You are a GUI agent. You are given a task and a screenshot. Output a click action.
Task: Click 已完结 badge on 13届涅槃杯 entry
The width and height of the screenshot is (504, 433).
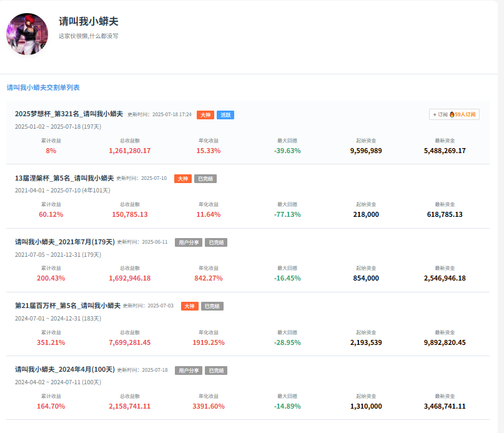pos(205,179)
